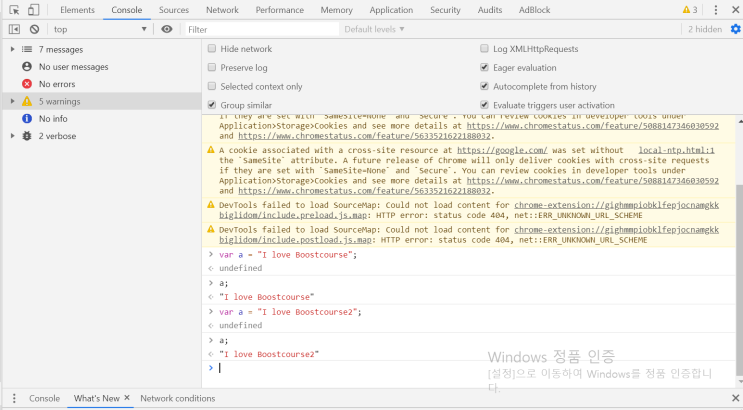Expand the '7 messages' group arrow

pos(13,49)
